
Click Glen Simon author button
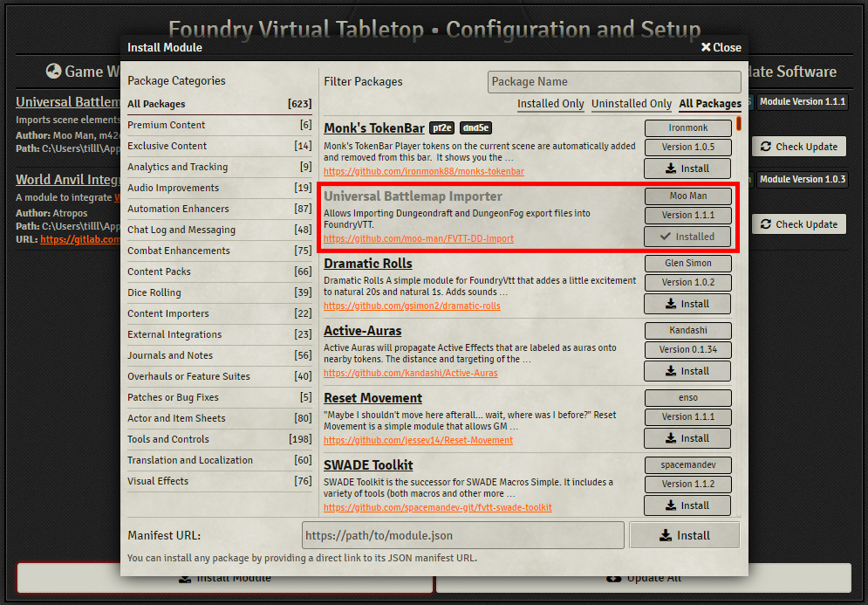687,263
